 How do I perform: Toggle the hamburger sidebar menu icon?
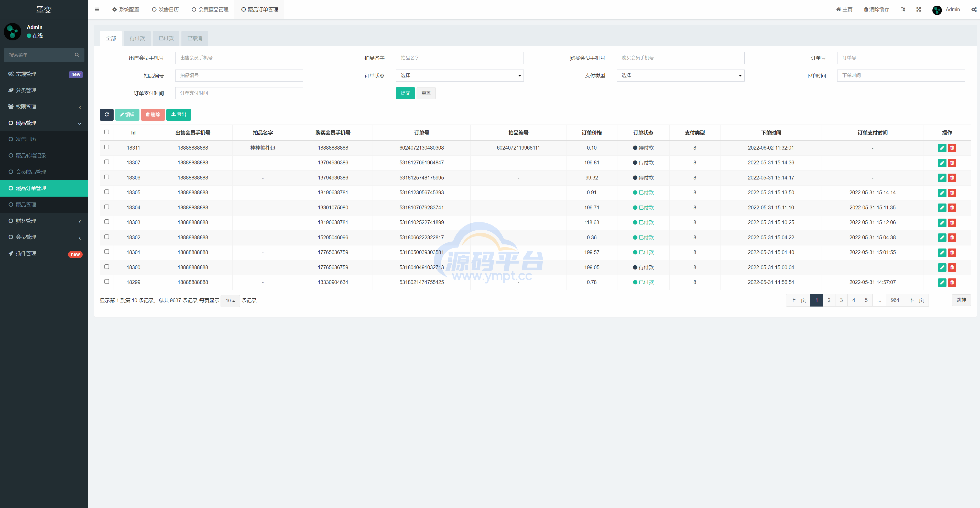pos(97,9)
